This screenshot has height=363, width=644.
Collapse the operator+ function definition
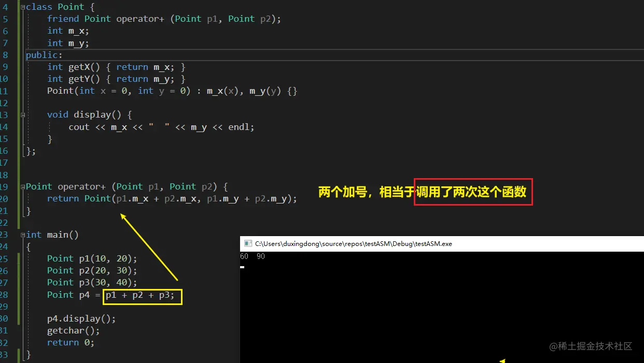[22, 186]
